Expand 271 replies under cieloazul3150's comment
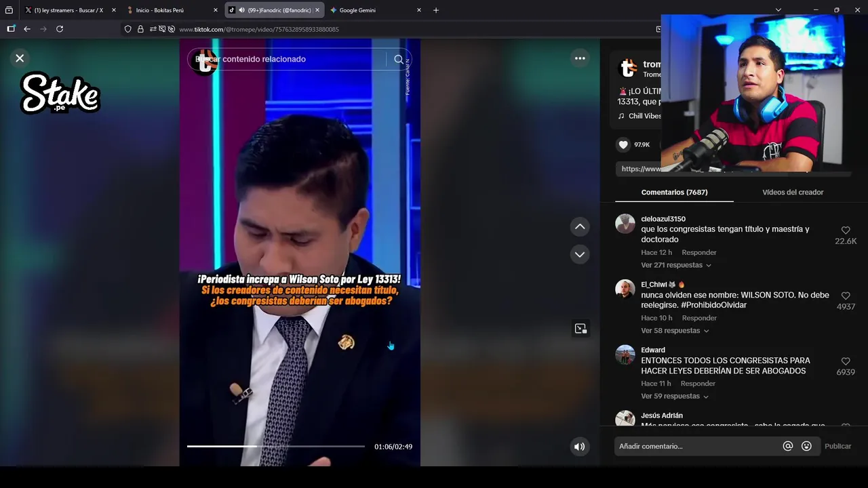 (675, 265)
